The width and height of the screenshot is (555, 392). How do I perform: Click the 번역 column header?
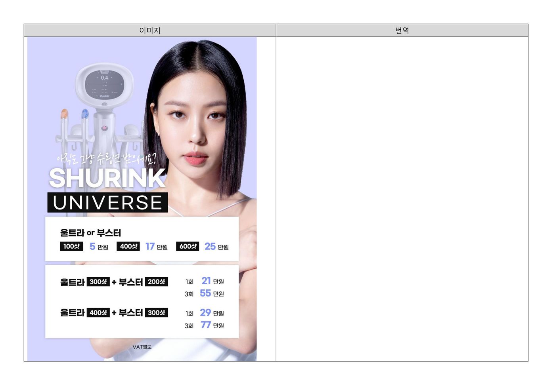pos(402,30)
